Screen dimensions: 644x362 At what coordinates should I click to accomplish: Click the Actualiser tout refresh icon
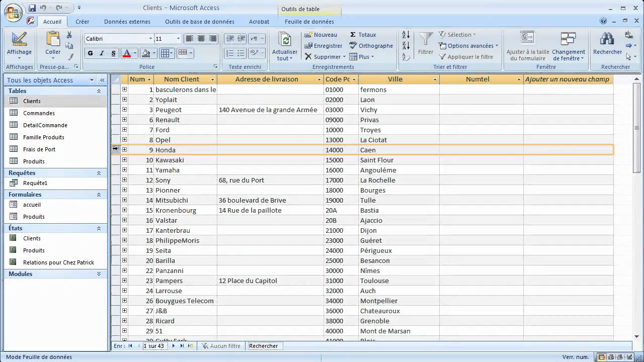285,40
